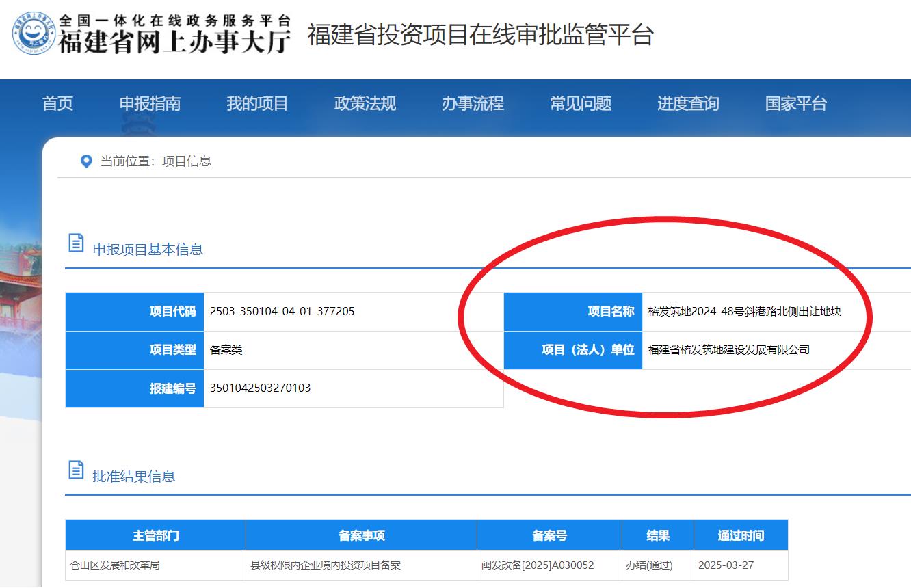This screenshot has width=911, height=588.
Task: Select project code 2503-350104-04-01-377205
Action: pos(282,312)
